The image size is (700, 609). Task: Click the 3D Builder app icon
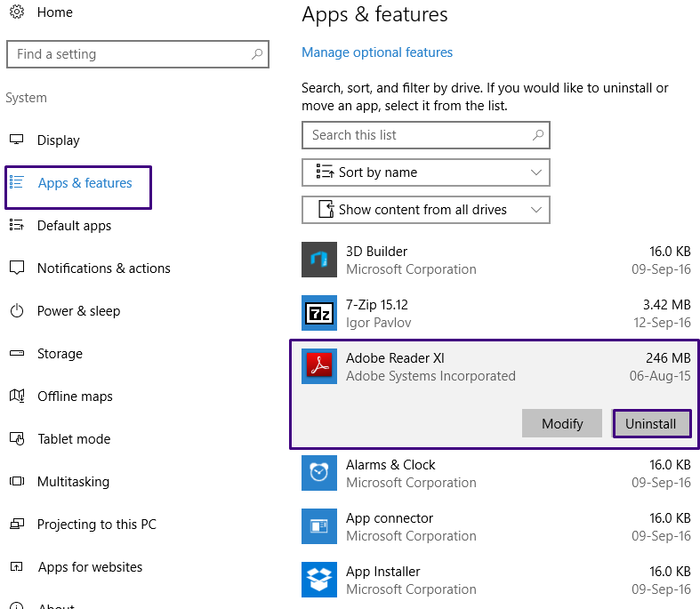pyautogui.click(x=319, y=260)
